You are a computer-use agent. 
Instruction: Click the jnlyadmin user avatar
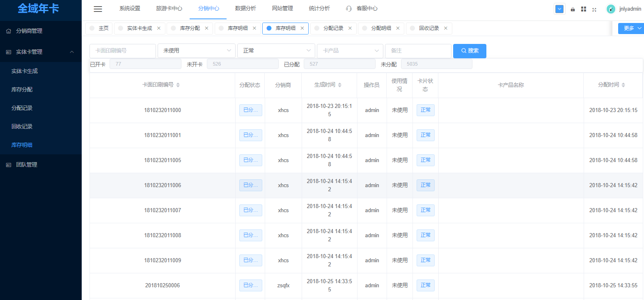(611, 9)
